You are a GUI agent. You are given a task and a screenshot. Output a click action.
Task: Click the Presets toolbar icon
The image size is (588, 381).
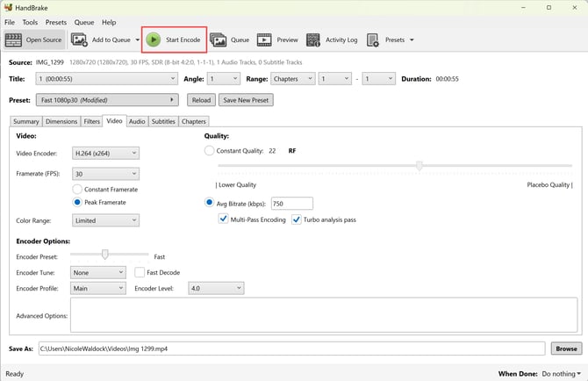click(373, 40)
